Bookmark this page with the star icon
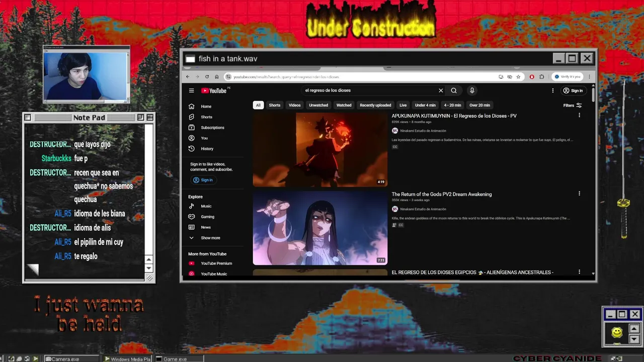Viewport: 644px width, 362px height. tap(518, 77)
